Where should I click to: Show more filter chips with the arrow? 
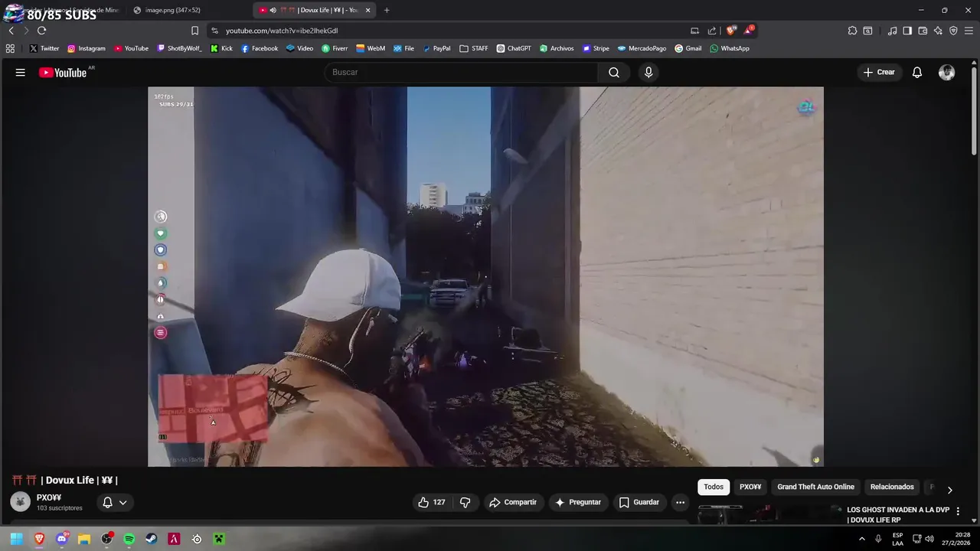pos(950,490)
